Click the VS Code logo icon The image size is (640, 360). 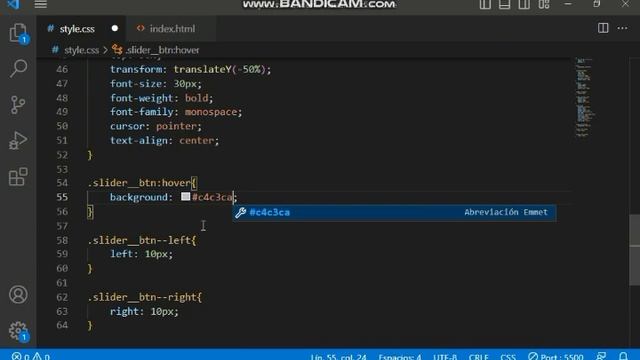13,4
